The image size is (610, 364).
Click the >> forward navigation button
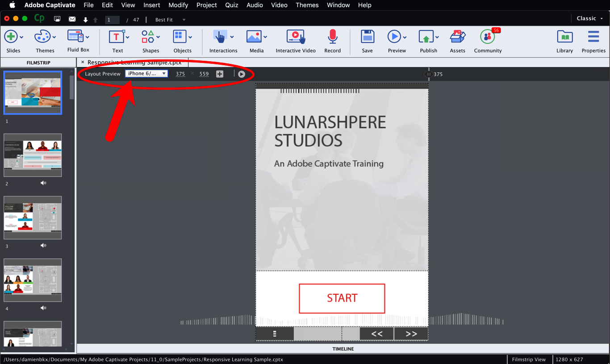[411, 334]
